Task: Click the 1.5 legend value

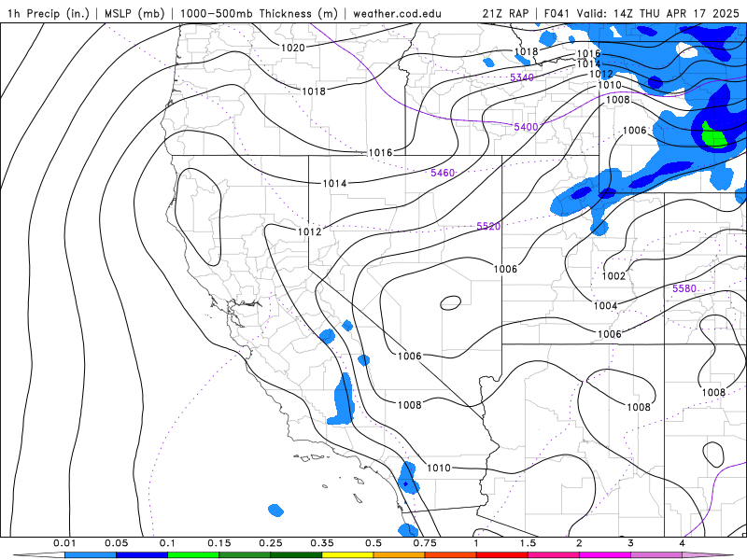Action: 528,543
